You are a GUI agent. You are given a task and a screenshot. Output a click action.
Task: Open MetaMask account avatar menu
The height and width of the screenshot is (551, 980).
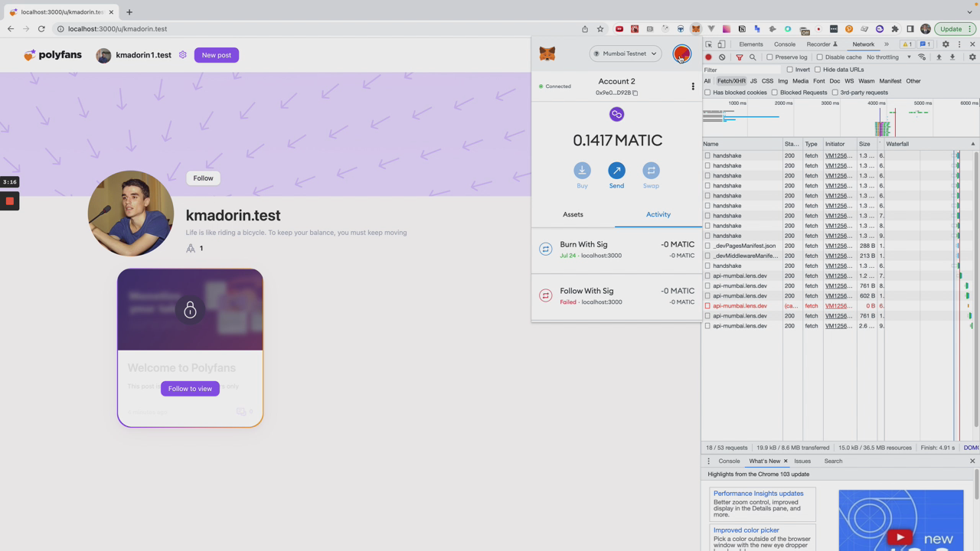681,54
